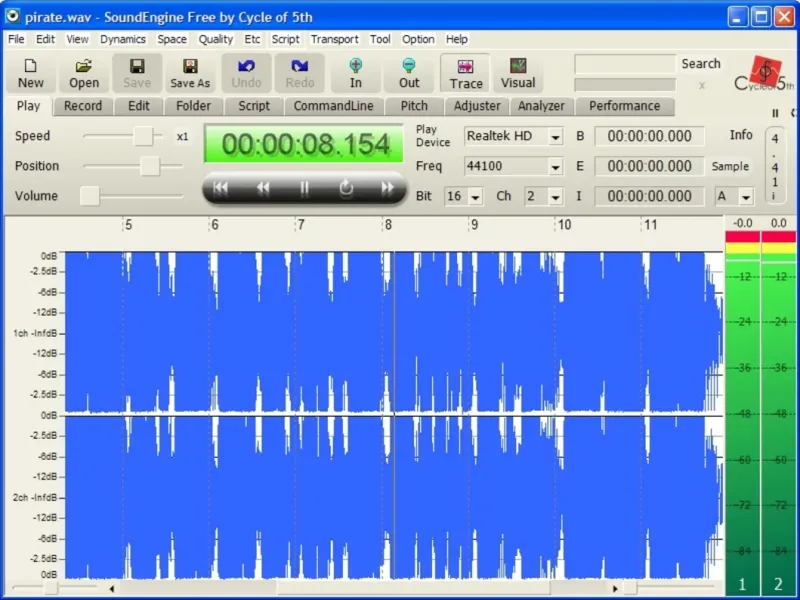Switch to the Script tab
This screenshot has width=800, height=600.
click(x=254, y=106)
